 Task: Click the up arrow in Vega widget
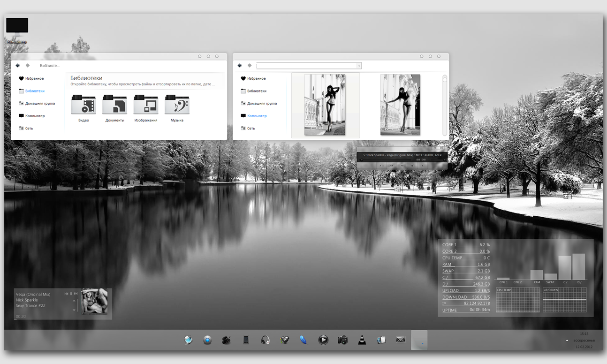coord(74,301)
